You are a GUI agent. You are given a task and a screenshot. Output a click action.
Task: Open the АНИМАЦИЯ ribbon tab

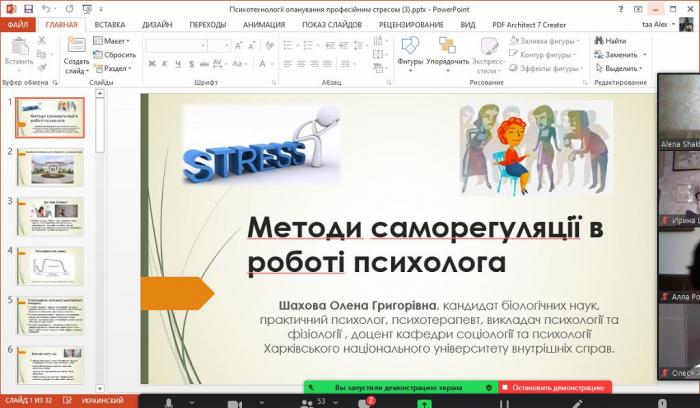263,23
